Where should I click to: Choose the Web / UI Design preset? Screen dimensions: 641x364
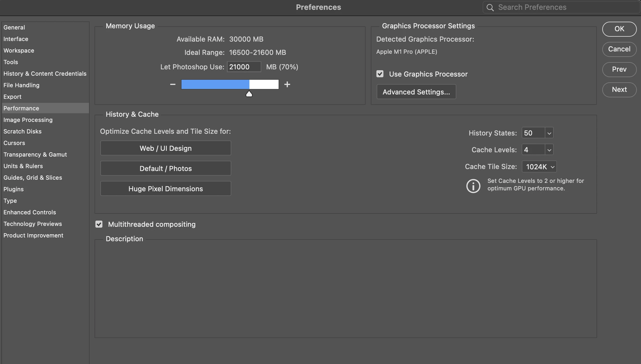pyautogui.click(x=166, y=148)
